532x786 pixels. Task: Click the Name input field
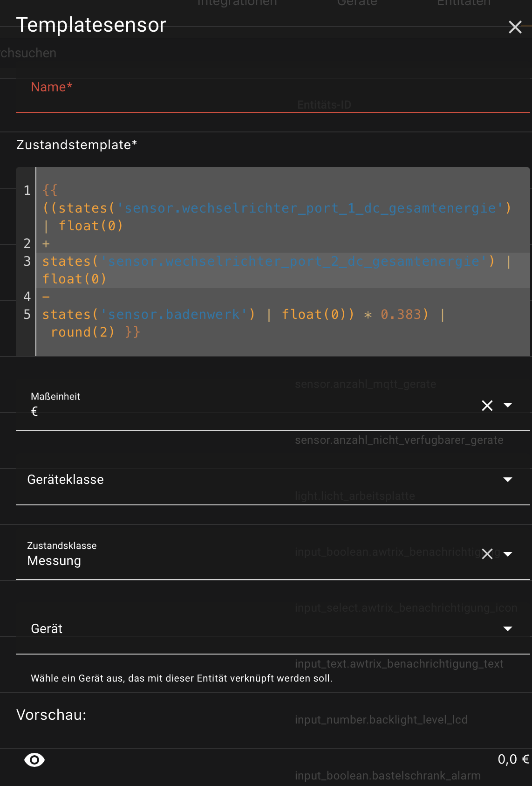click(273, 98)
